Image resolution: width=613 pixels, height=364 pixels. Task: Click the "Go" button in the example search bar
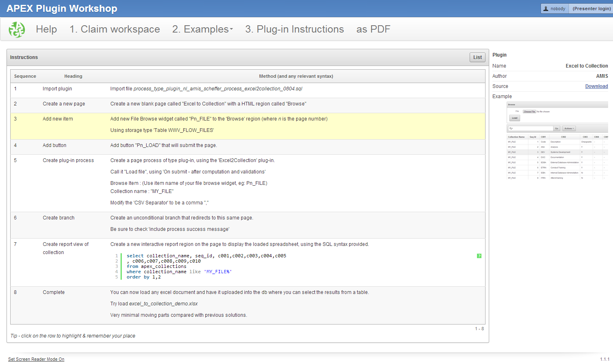click(556, 128)
